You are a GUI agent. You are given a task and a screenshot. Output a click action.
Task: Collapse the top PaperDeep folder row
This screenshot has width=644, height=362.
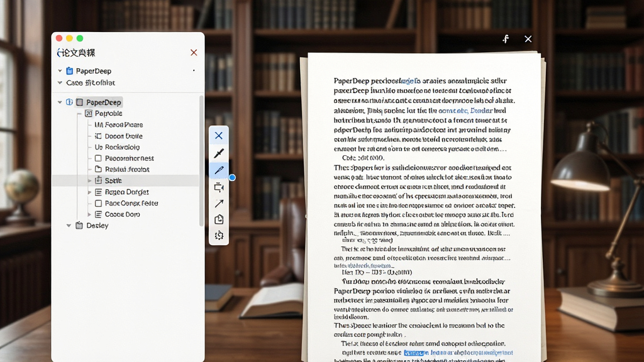point(60,71)
